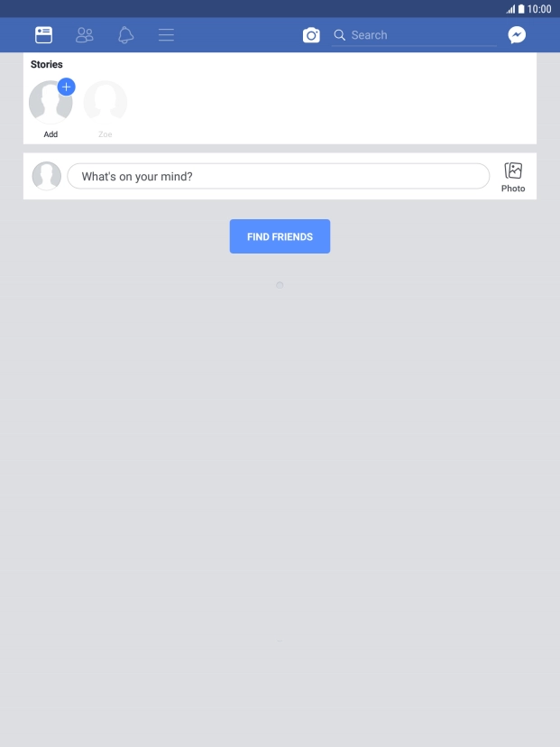This screenshot has width=560, height=747.
Task: Open profile picture beside the post composer
Action: (x=47, y=176)
